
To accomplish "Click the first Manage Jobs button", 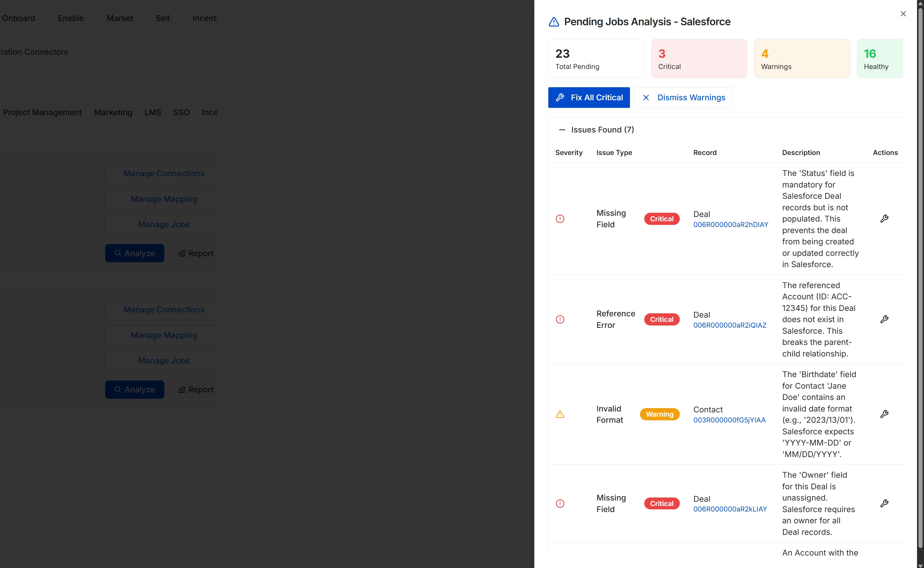I will pos(162,225).
